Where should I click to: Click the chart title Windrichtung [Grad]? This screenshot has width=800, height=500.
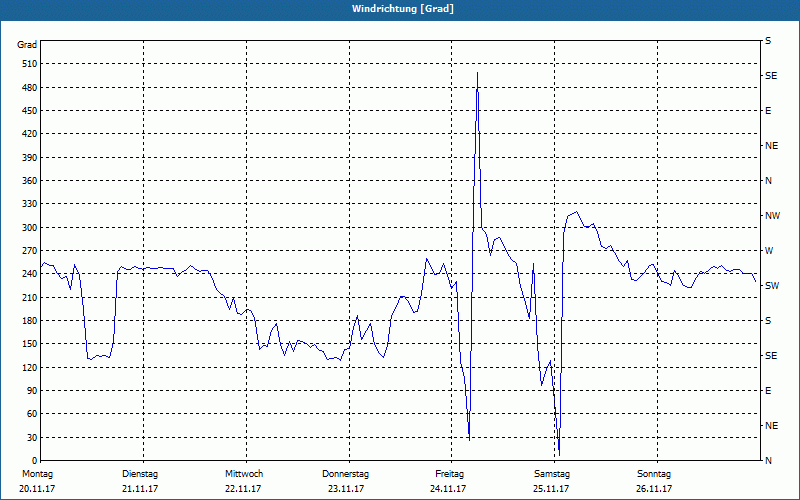pos(403,9)
